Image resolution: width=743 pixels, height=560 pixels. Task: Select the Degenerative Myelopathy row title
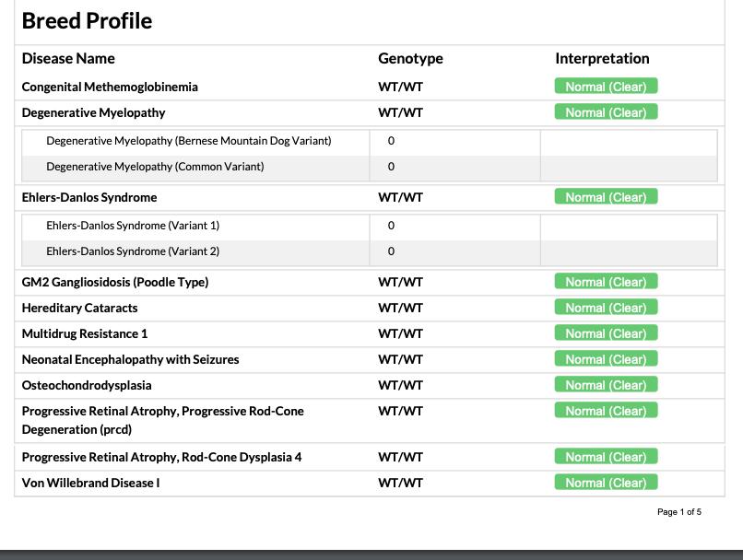point(93,112)
